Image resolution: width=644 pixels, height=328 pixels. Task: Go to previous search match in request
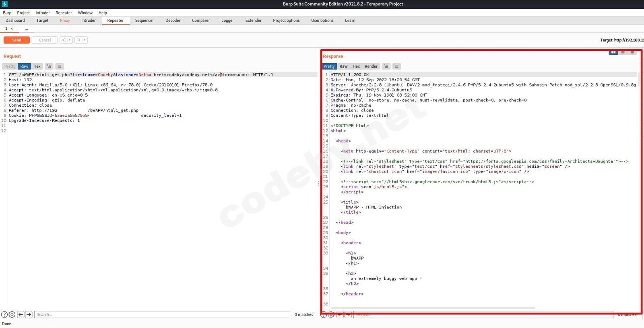click(x=21, y=315)
